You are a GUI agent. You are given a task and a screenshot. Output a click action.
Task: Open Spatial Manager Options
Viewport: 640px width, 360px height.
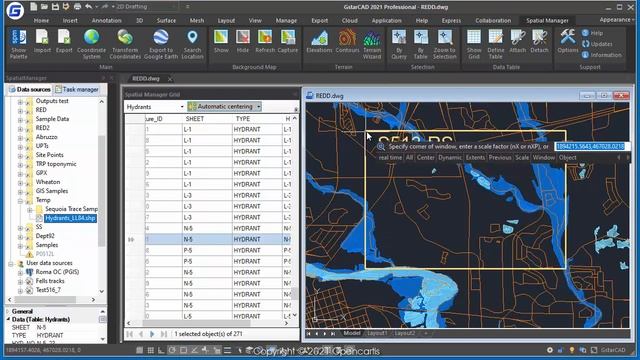tap(568, 41)
